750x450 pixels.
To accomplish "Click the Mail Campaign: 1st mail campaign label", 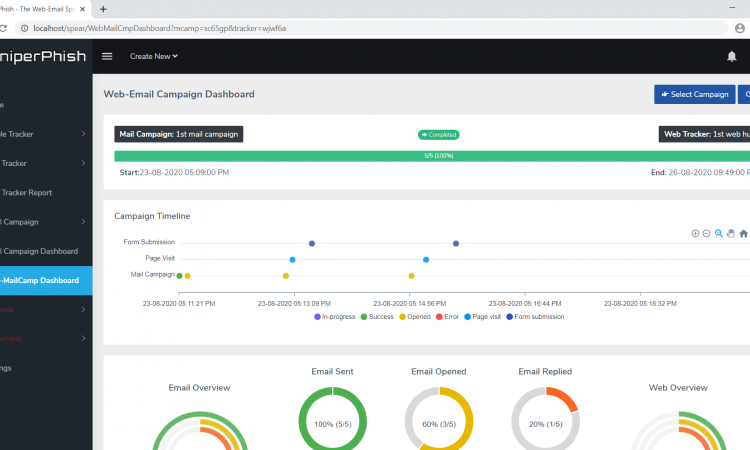I will click(x=178, y=134).
